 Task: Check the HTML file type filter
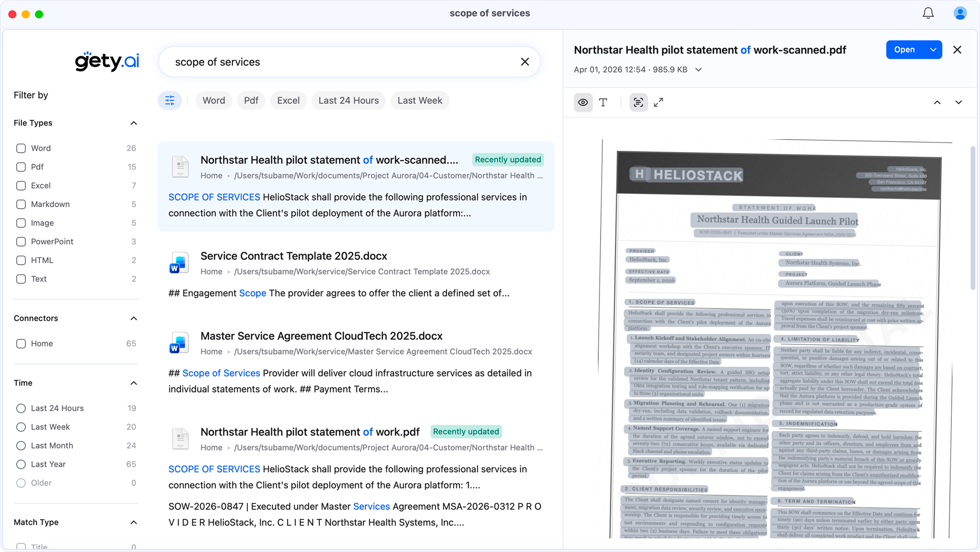[x=21, y=260]
